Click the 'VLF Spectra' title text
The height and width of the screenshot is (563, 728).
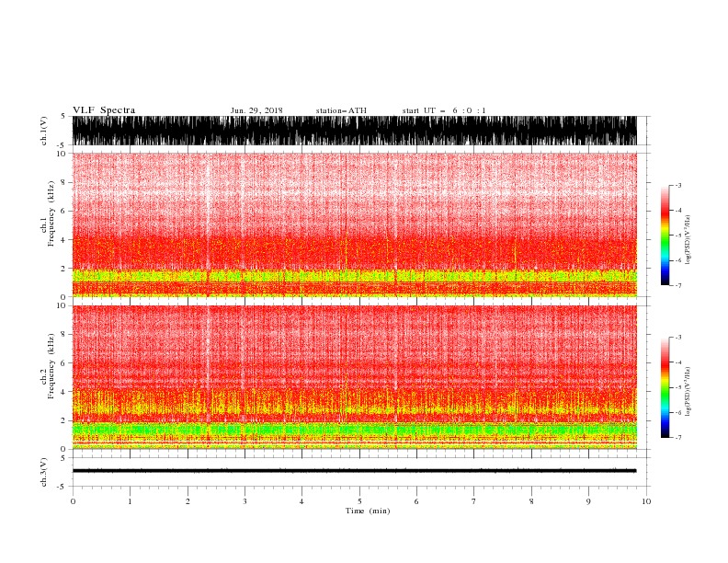pos(104,110)
